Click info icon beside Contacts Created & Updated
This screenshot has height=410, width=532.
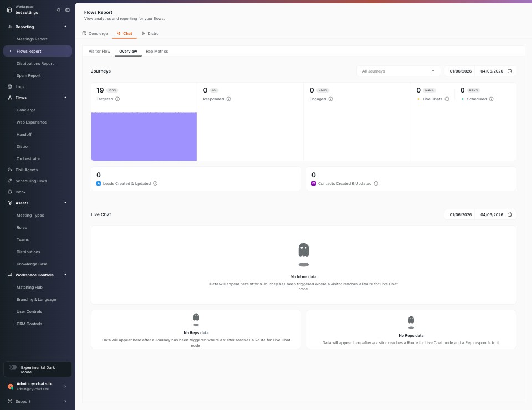pyautogui.click(x=376, y=183)
